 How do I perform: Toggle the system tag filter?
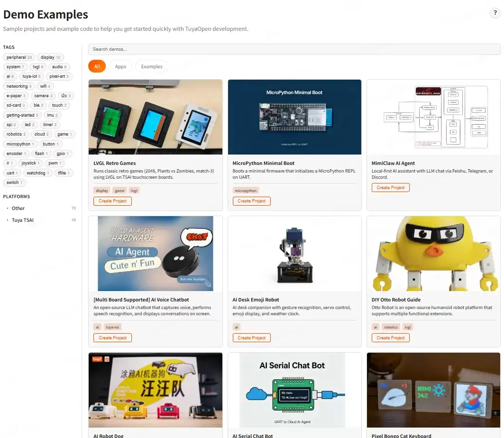(15, 67)
